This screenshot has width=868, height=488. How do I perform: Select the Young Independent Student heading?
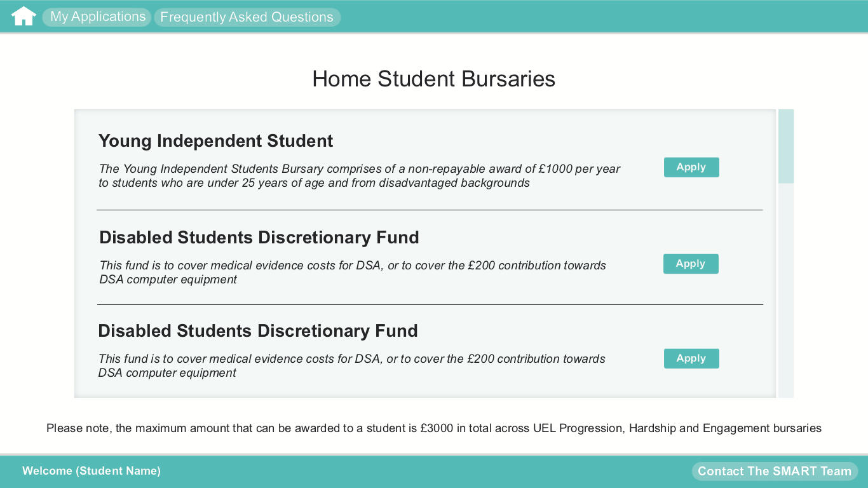(216, 141)
